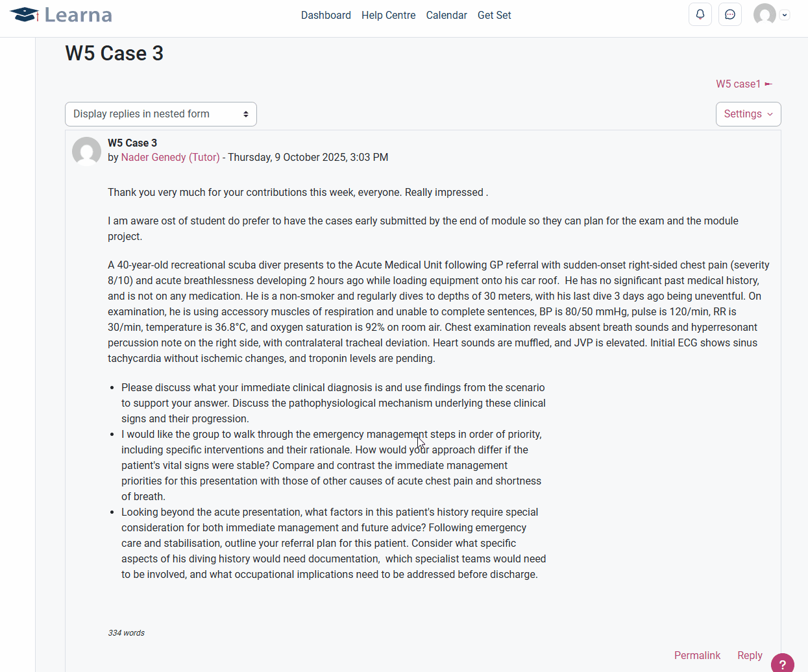
Task: Click the Learna graduation cap logo
Action: click(25, 14)
